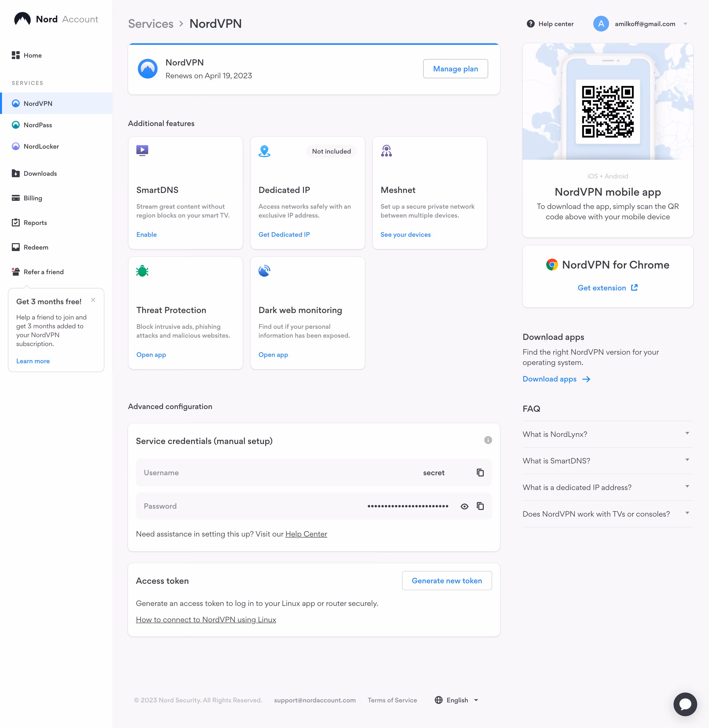Click the Manage plan button
The image size is (709, 728).
[455, 69]
